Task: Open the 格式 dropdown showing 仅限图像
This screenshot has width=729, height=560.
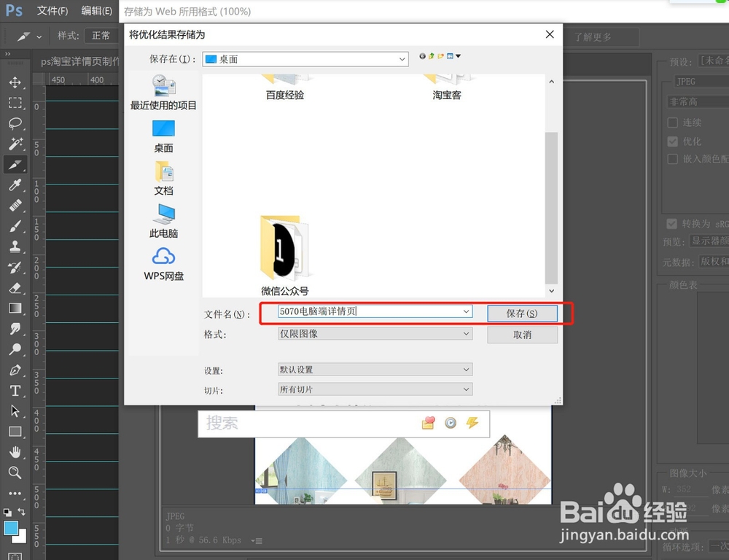Action: click(x=467, y=334)
